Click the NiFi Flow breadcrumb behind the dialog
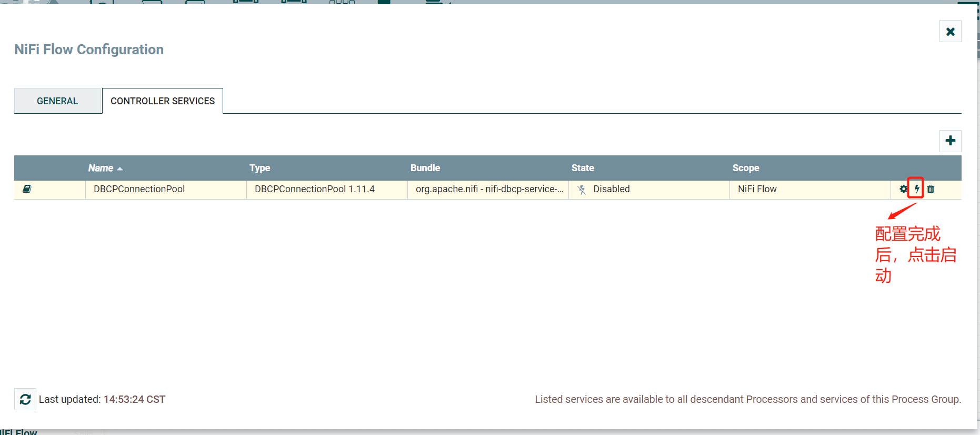The width and height of the screenshot is (980, 435). pyautogui.click(x=19, y=432)
